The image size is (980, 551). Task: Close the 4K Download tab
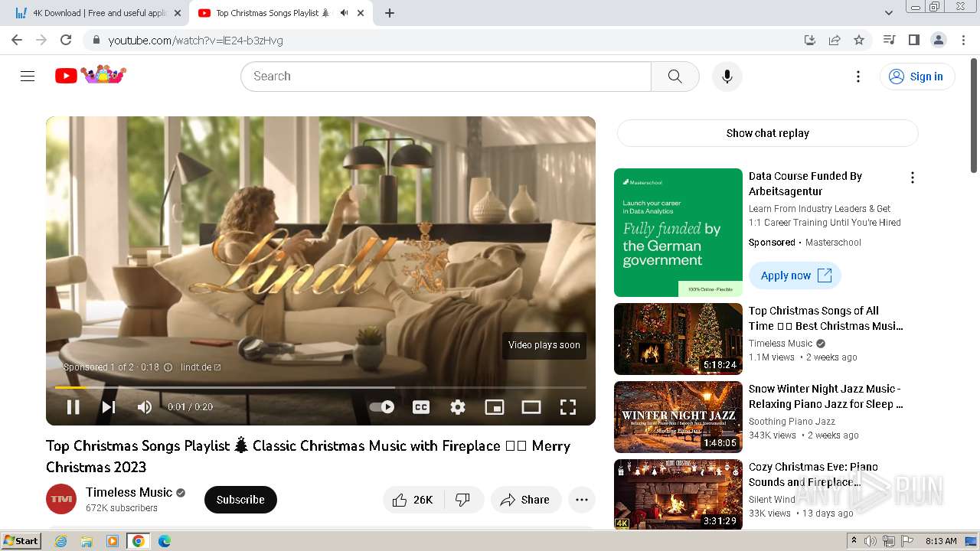tap(178, 13)
